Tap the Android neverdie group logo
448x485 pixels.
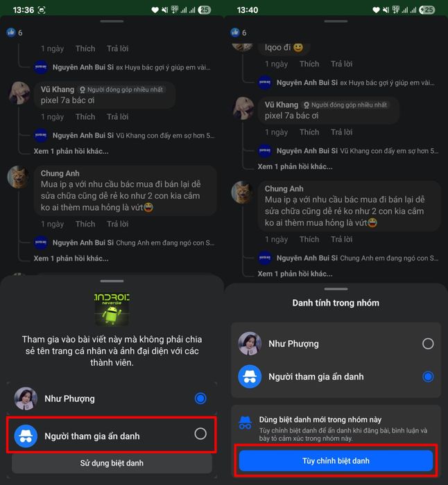[112, 308]
